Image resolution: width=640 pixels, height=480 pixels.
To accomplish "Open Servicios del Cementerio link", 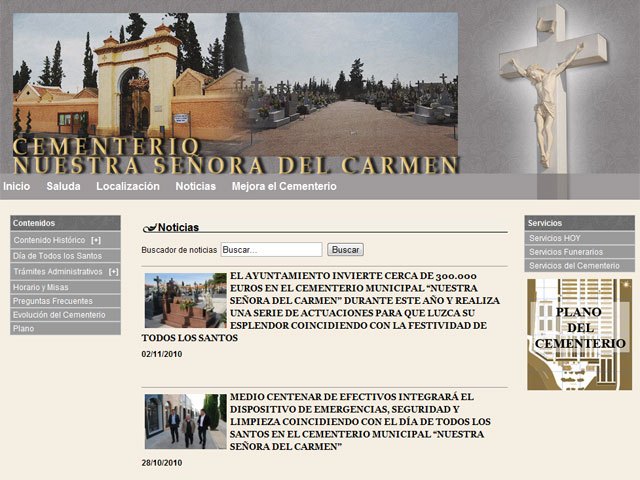I will tap(574, 266).
